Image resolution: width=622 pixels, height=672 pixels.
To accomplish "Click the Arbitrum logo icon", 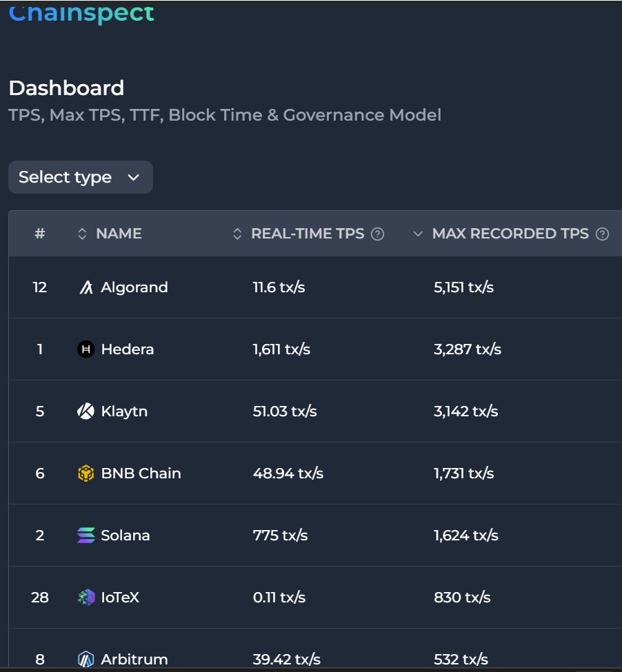I will 86,659.
